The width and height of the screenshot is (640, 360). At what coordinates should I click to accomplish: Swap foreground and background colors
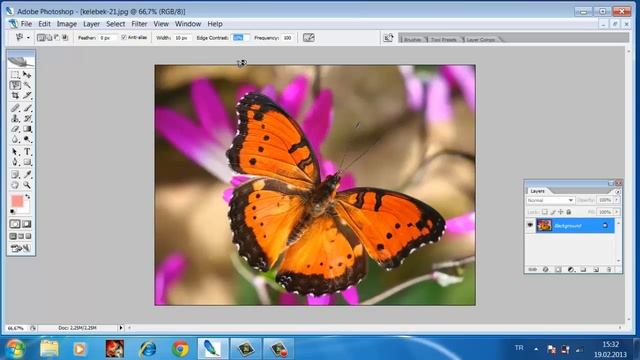(x=27, y=197)
